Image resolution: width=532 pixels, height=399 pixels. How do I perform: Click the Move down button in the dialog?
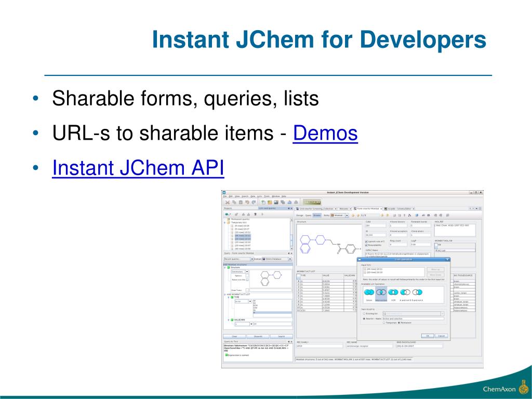(436, 275)
